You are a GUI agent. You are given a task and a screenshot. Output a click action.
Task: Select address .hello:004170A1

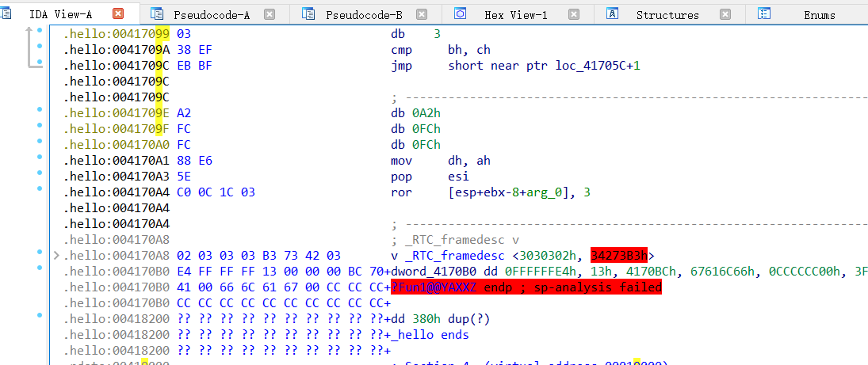[117, 161]
